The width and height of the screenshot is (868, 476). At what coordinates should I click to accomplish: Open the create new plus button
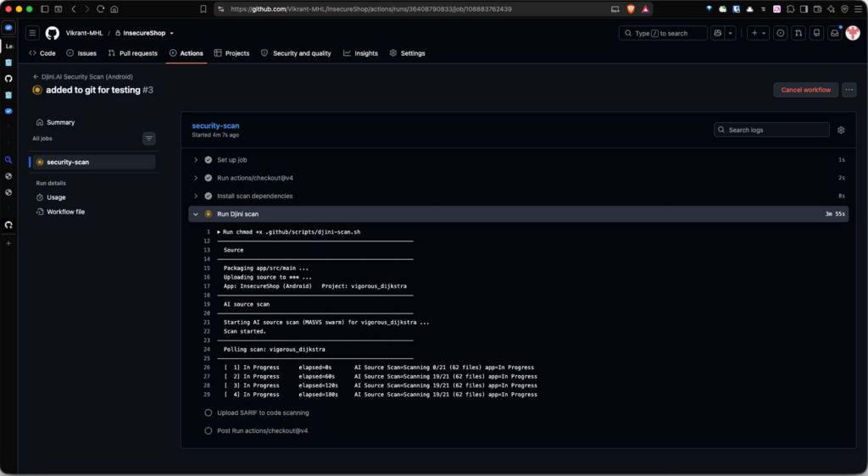coord(758,33)
